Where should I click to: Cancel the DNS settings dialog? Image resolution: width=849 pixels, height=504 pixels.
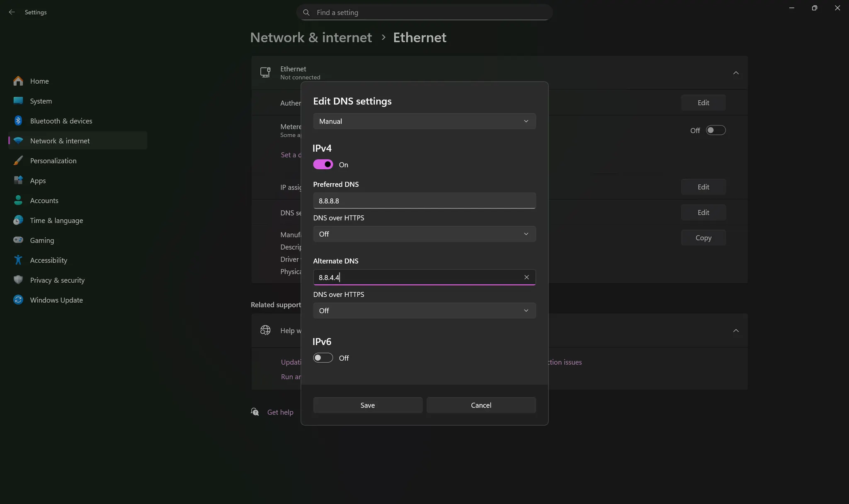click(481, 405)
